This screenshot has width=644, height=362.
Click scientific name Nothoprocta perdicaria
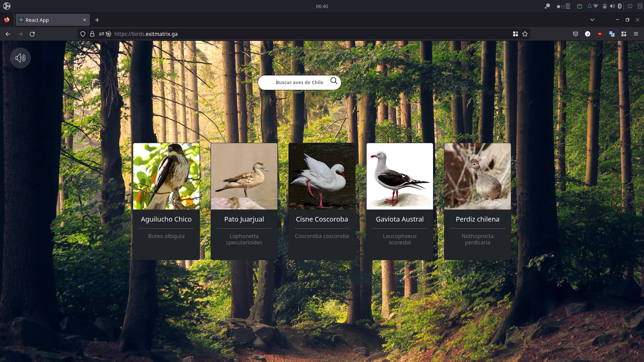click(478, 239)
